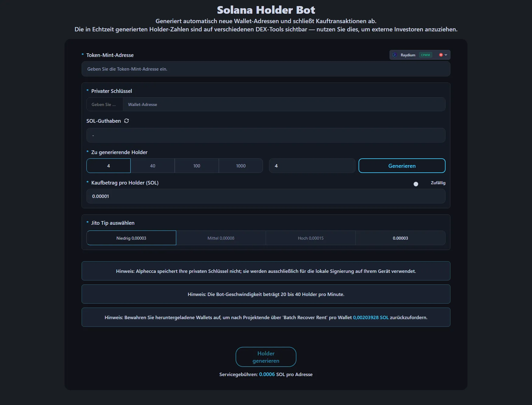The height and width of the screenshot is (405, 532).
Task: Click the CPMM pool type badge
Action: point(425,55)
